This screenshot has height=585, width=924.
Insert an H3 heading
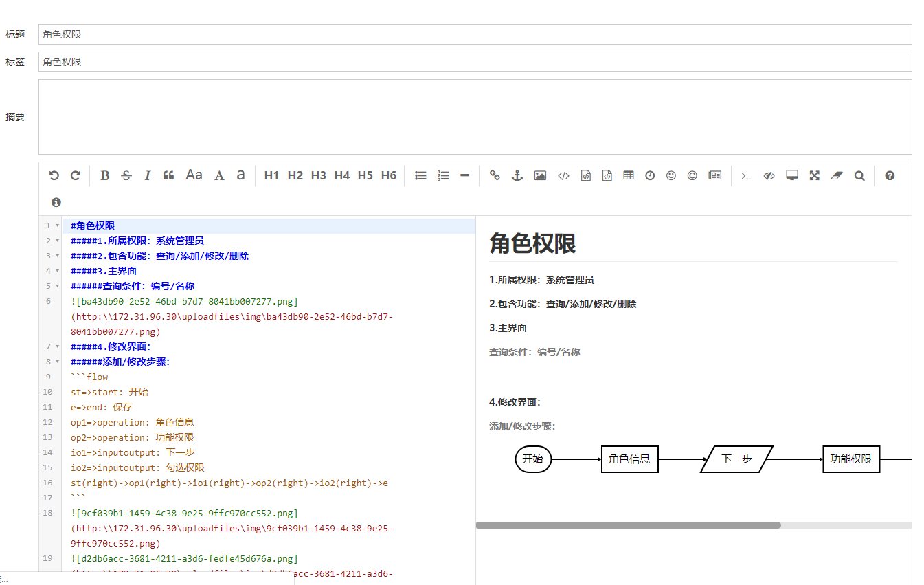tap(319, 176)
